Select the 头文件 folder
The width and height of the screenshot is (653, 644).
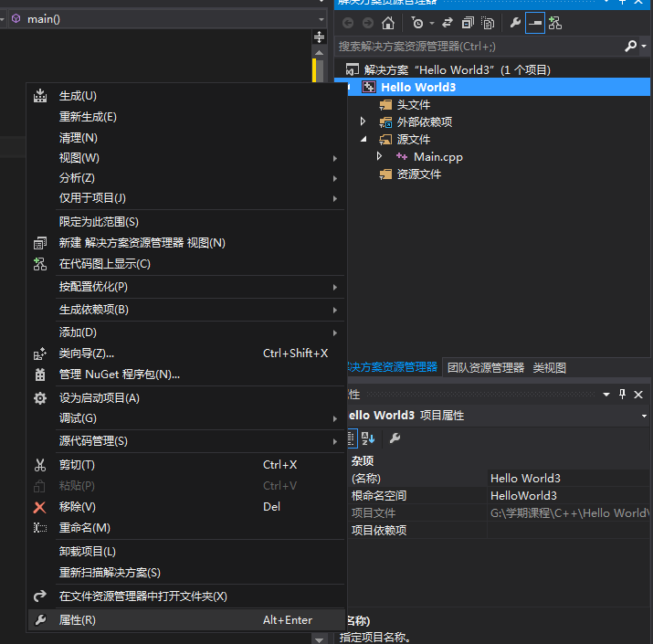coord(413,104)
